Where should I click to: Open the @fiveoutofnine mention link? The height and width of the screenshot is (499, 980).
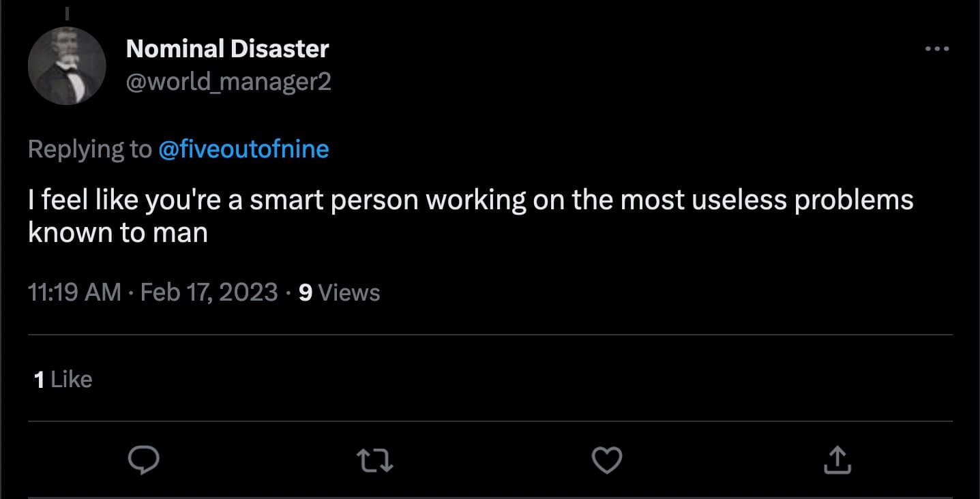tap(243, 149)
